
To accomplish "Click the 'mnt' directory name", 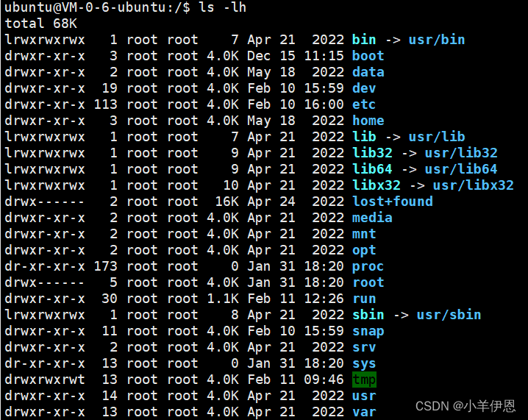I will (364, 234).
